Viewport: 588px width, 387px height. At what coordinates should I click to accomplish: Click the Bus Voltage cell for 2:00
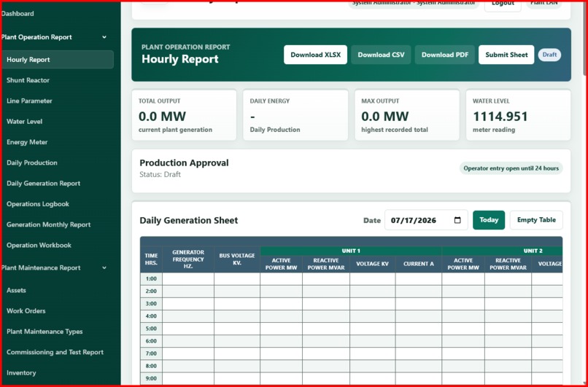[237, 292]
